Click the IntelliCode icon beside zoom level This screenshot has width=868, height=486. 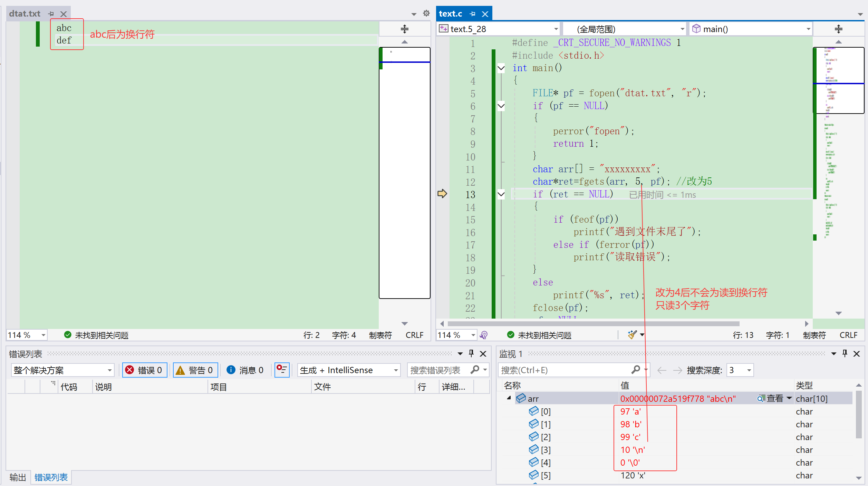(484, 335)
